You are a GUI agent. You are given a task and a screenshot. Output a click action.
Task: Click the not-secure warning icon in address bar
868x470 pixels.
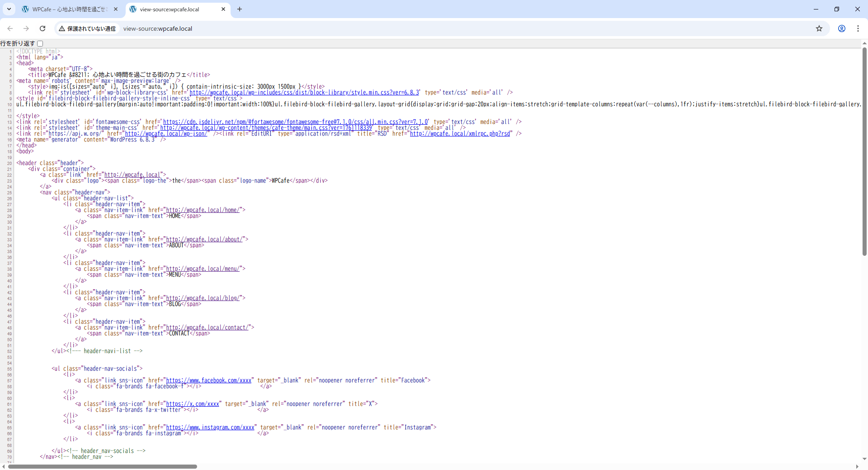(x=62, y=28)
